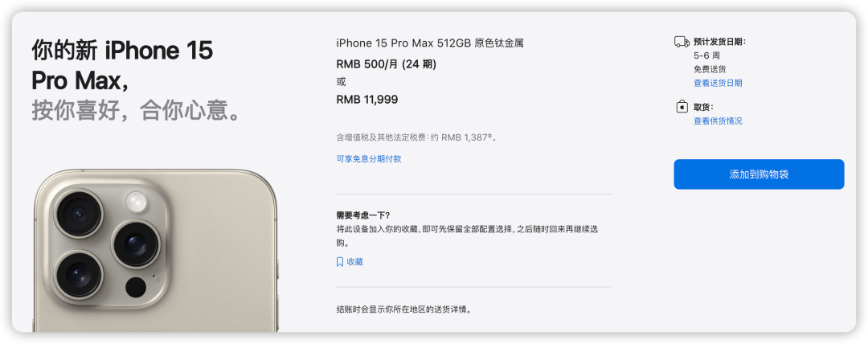
Task: Click the 需要考虑一下? heading
Action: click(x=362, y=215)
